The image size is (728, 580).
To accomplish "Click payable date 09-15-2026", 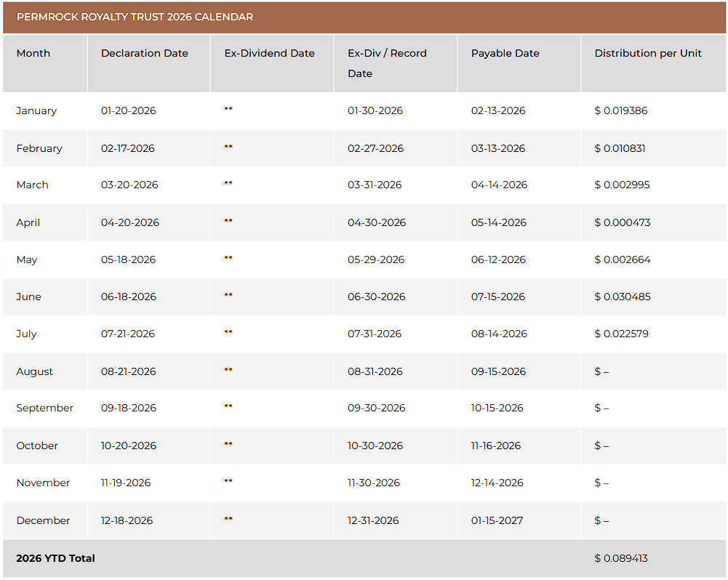I will (499, 371).
